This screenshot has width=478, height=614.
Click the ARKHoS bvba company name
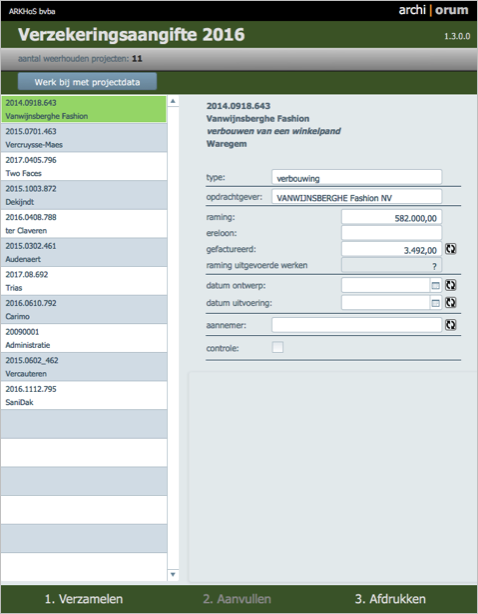(32, 11)
